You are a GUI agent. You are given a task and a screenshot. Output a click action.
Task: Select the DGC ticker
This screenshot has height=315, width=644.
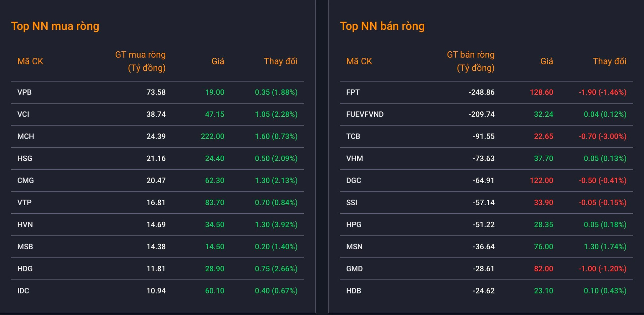[x=354, y=180]
